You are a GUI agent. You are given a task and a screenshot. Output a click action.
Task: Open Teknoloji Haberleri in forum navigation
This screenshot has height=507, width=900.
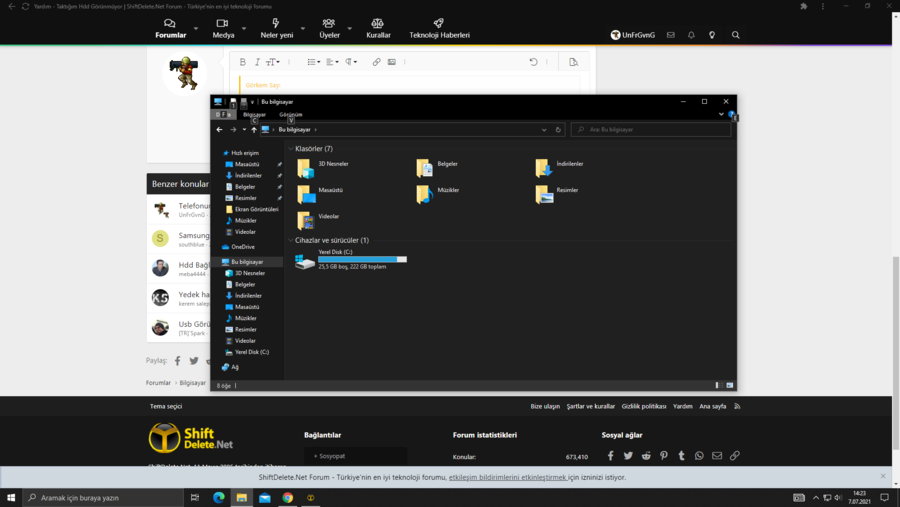[439, 28]
